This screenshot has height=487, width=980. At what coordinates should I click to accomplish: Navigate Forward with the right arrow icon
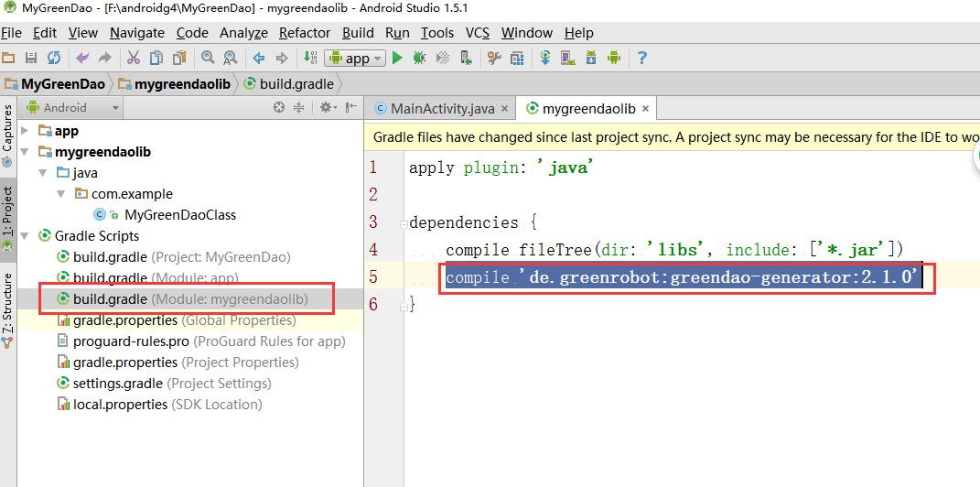[x=282, y=59]
